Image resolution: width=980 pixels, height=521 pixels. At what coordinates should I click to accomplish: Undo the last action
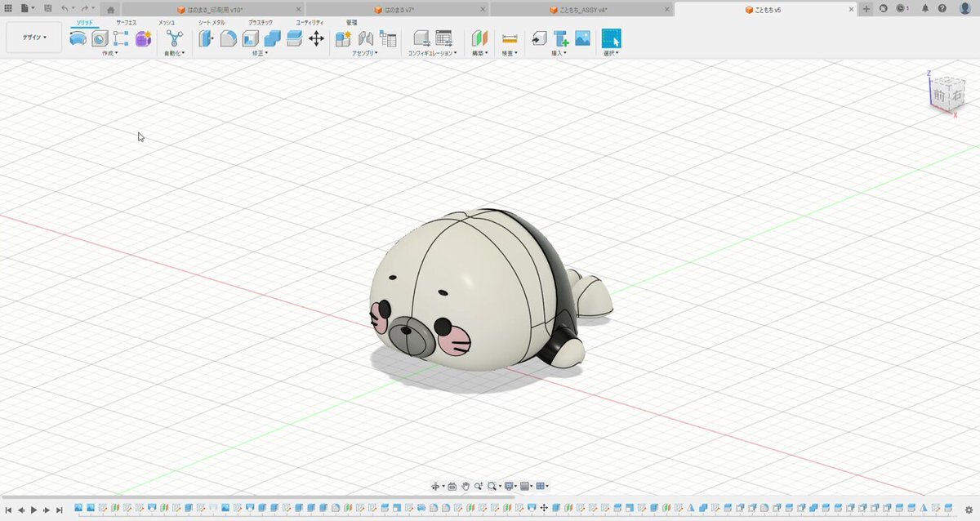coord(65,8)
